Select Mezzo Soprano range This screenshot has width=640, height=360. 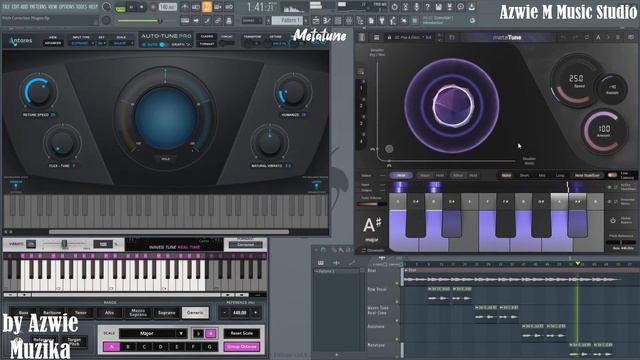click(138, 313)
